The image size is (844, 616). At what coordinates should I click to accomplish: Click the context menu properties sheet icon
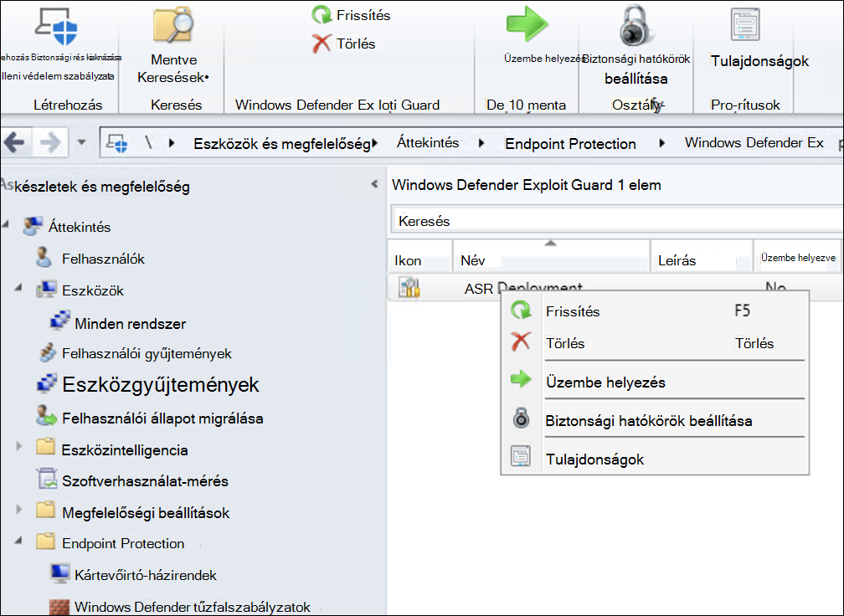(x=521, y=456)
